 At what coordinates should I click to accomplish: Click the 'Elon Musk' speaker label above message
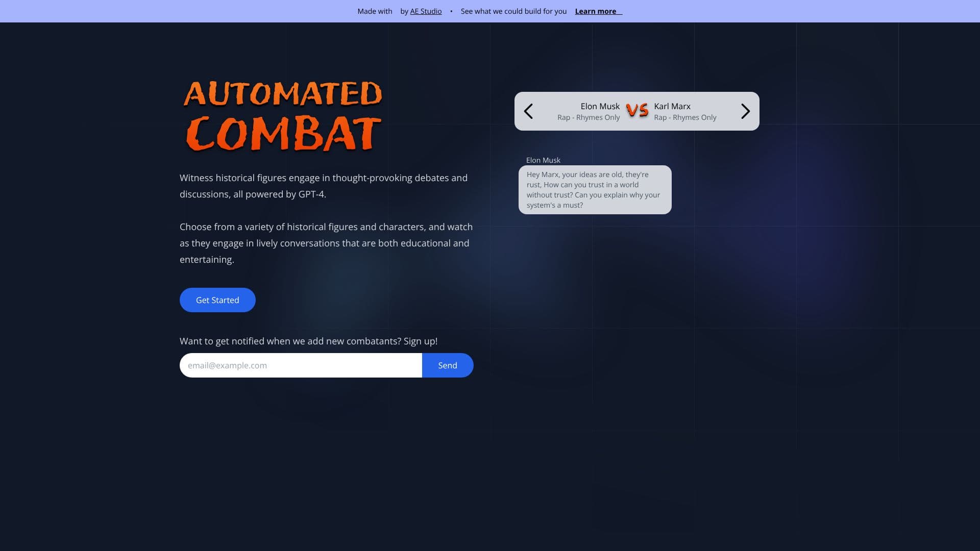[x=543, y=160]
